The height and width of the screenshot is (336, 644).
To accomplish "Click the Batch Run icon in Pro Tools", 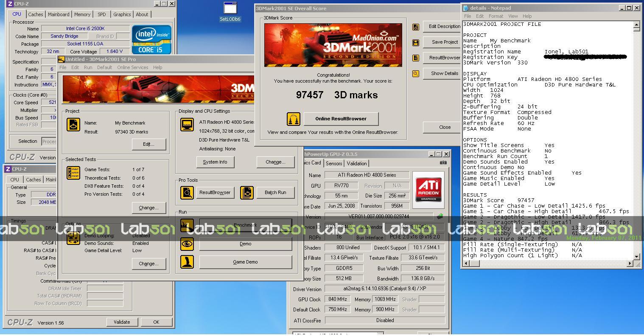I will (246, 192).
